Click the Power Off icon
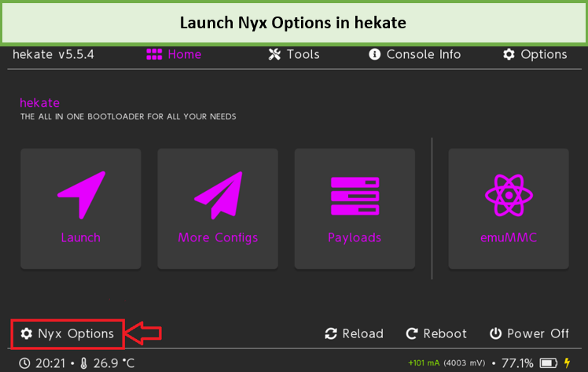This screenshot has height=372, width=588. (x=495, y=333)
